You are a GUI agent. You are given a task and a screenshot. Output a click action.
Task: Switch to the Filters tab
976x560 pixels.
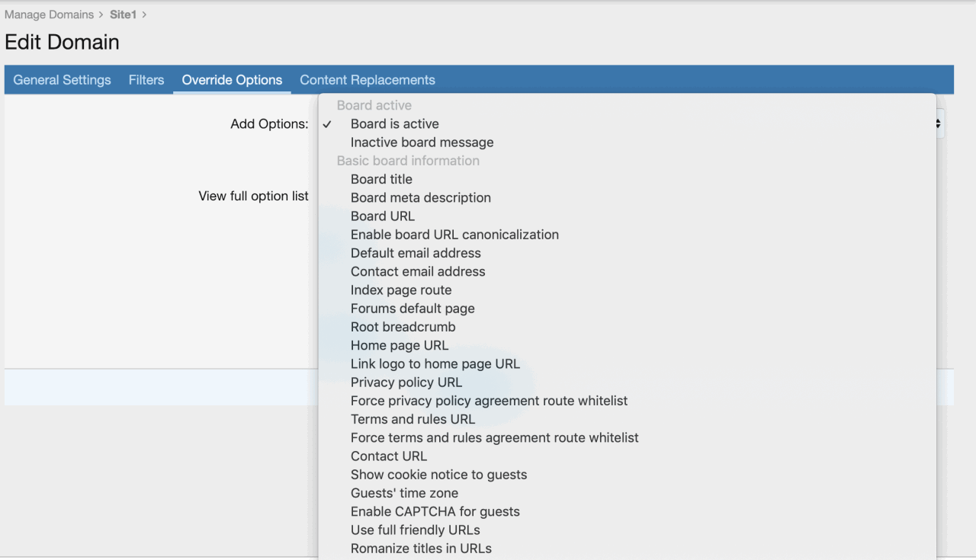(x=146, y=80)
